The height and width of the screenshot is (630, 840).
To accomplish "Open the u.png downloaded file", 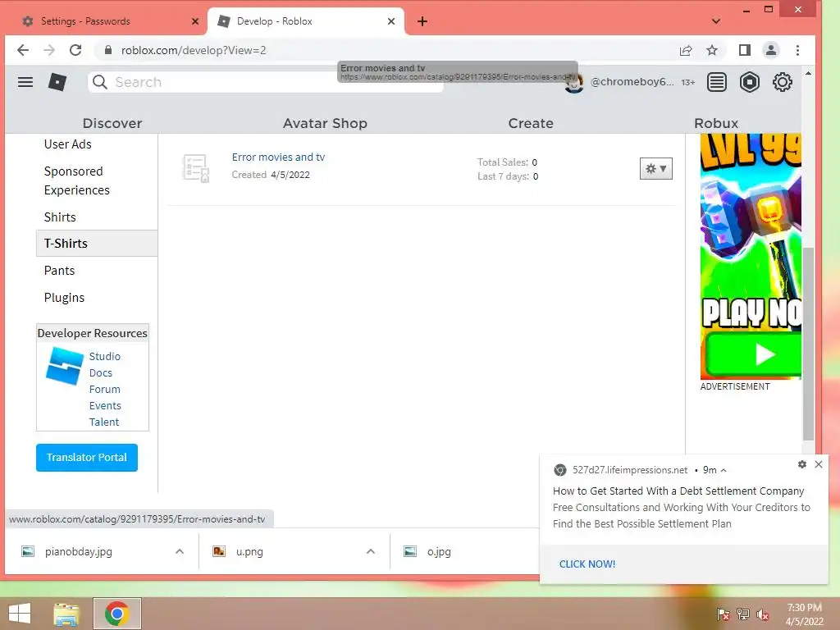I will coord(249,551).
